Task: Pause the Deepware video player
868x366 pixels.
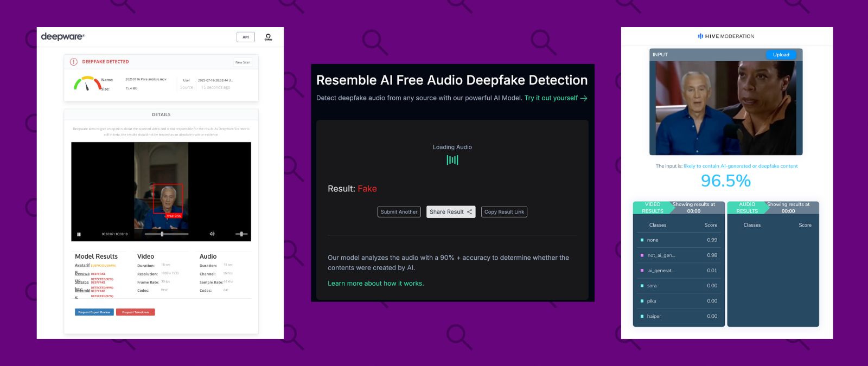Action: 79,234
